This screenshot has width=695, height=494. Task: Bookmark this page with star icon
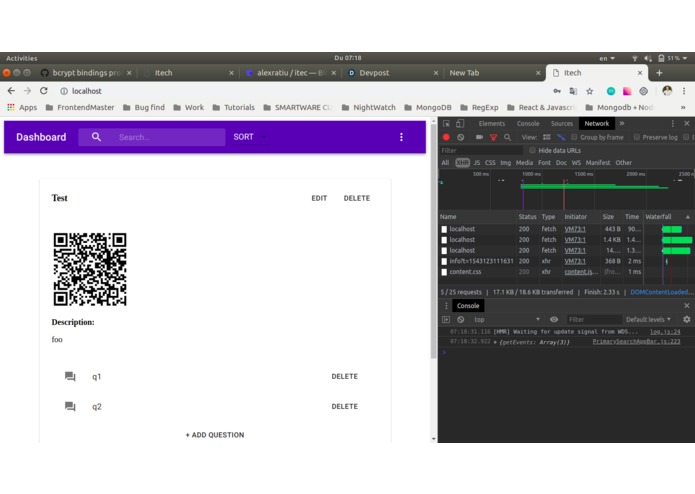coord(590,91)
